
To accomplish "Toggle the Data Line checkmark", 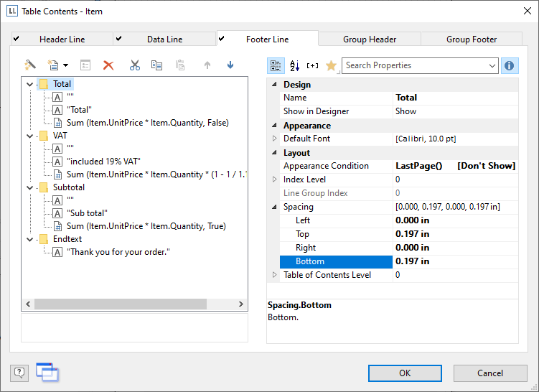I will pyautogui.click(x=119, y=39).
